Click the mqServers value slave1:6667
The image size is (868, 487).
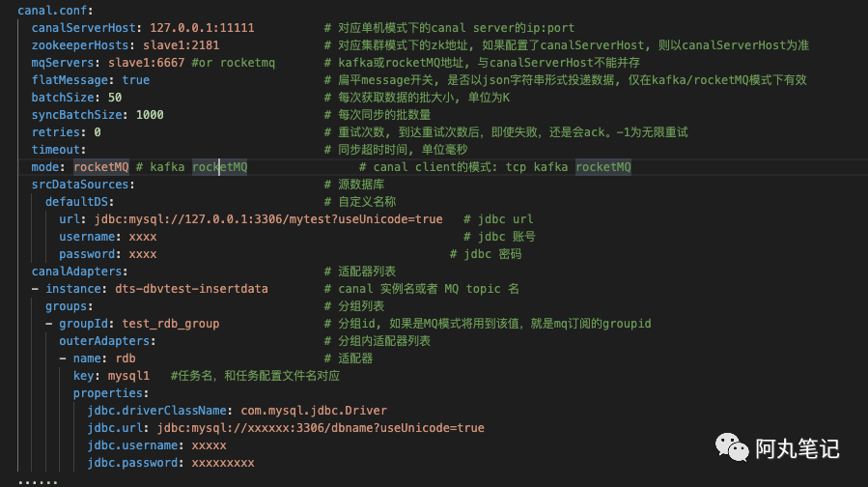point(146,63)
